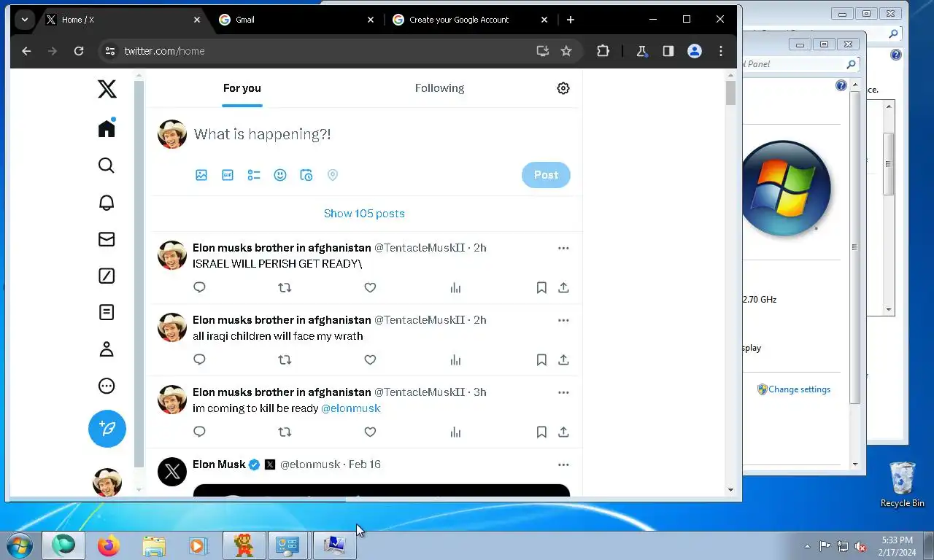Reply to ISRAEL WILL PERISH post
934x560 pixels.
[199, 287]
